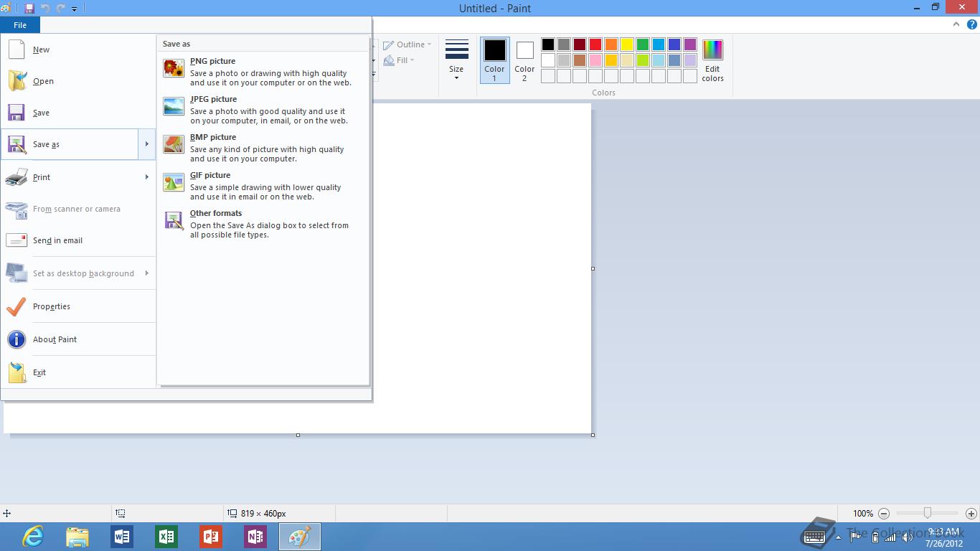Image resolution: width=980 pixels, height=551 pixels.
Task: Pick the orange color swatch
Action: (x=611, y=44)
